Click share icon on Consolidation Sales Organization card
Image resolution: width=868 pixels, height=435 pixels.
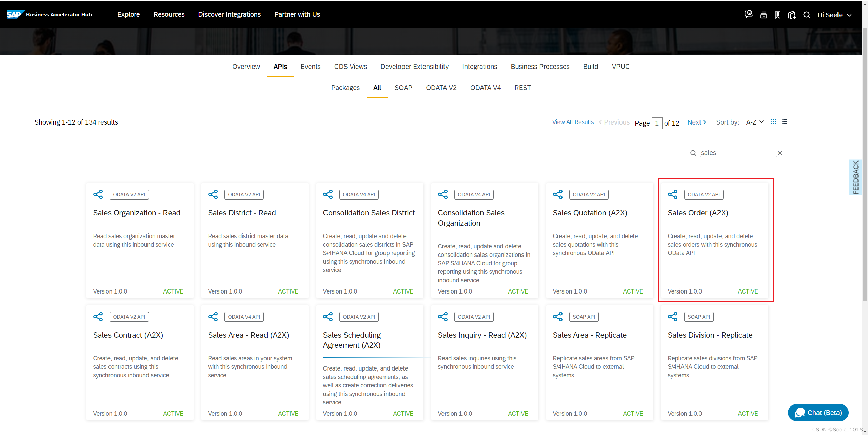coord(443,194)
